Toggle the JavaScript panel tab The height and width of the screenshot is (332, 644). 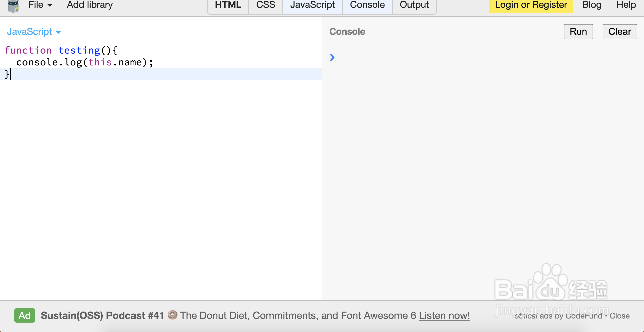[312, 5]
